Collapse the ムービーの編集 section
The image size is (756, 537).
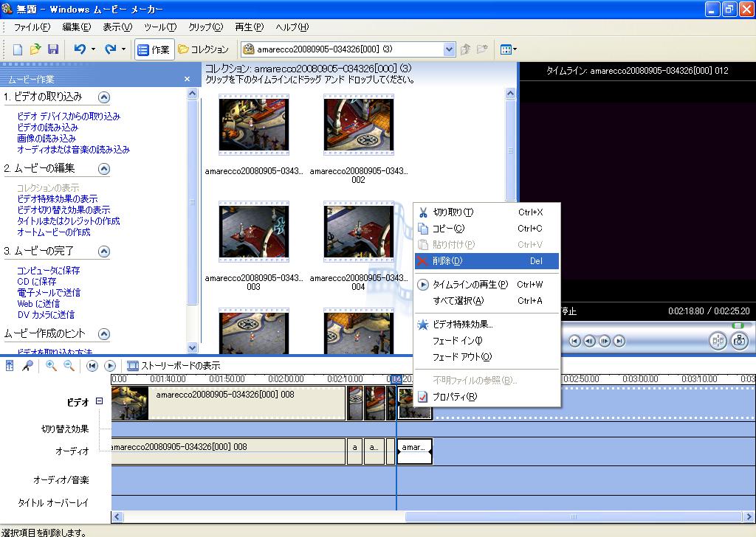[103, 169]
